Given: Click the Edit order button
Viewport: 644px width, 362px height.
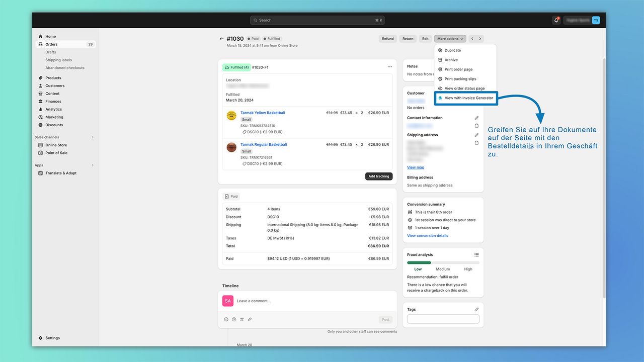Looking at the screenshot, I should [x=426, y=39].
